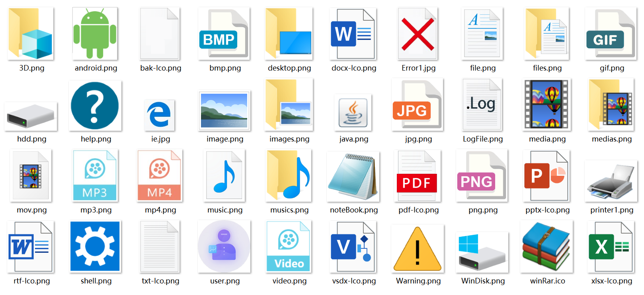Click the files.png folder icon

(546, 33)
